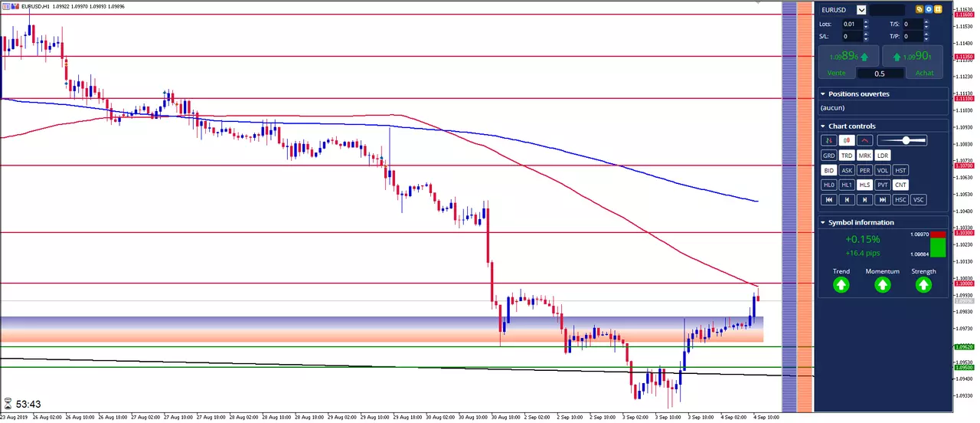Screen dimensions: 980x423
Task: Toggle the HL1 chart control
Action: (x=847, y=185)
